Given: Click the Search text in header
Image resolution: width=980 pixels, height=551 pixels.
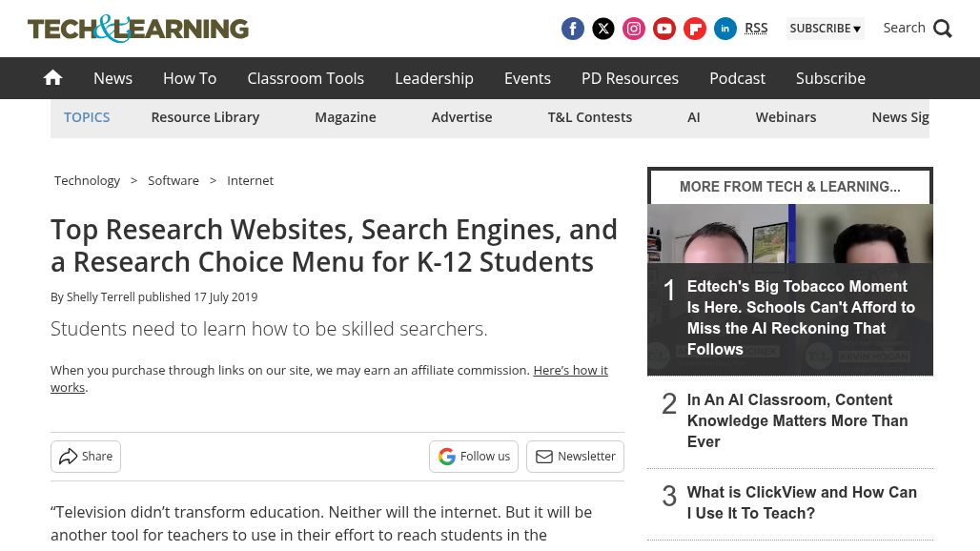Looking at the screenshot, I should click(904, 28).
